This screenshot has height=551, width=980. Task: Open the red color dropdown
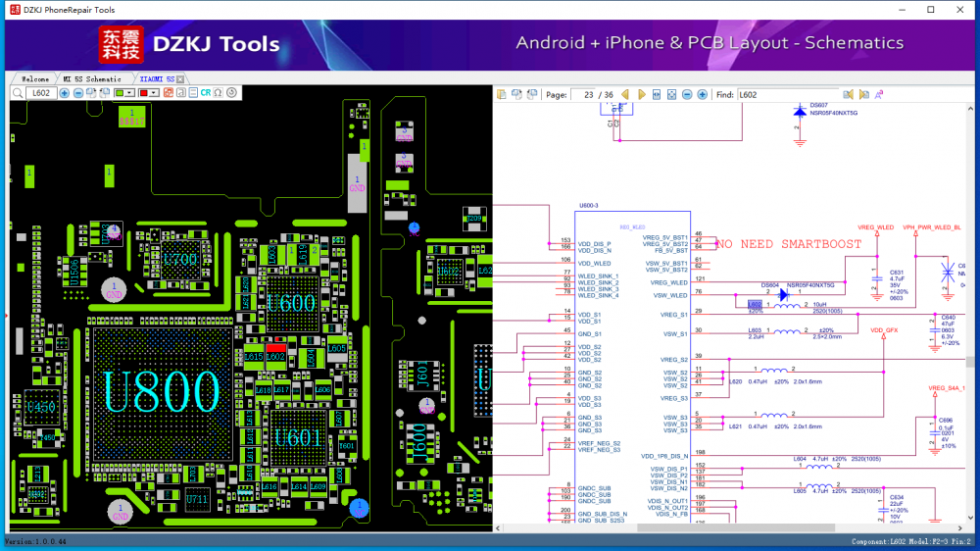pos(155,93)
